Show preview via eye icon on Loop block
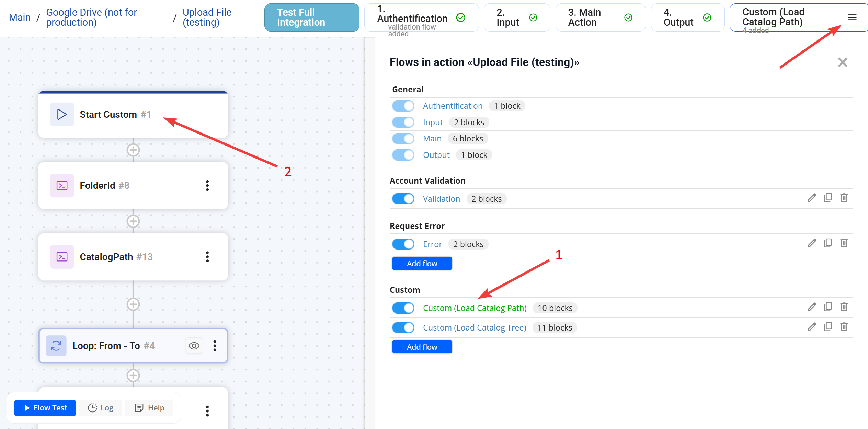Image resolution: width=868 pixels, height=429 pixels. [x=194, y=346]
